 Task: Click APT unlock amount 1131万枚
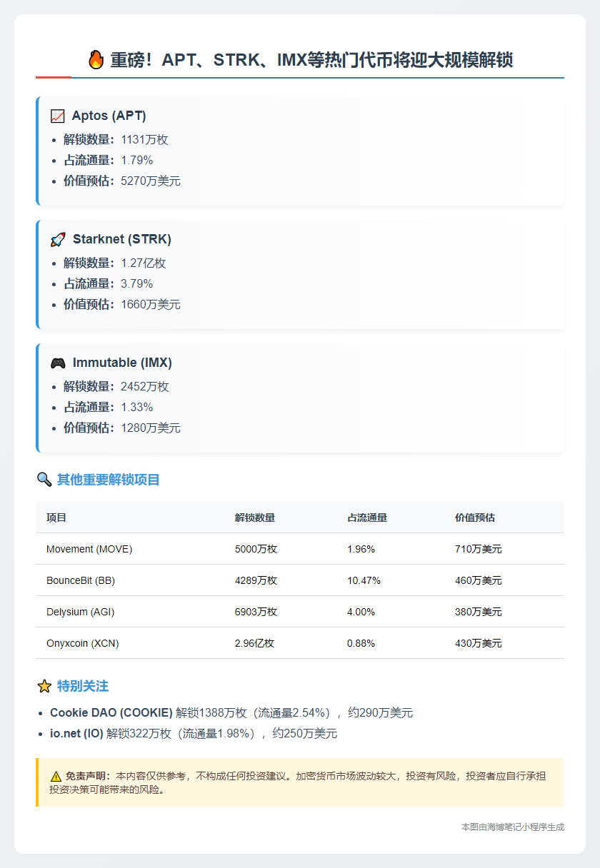(x=145, y=140)
